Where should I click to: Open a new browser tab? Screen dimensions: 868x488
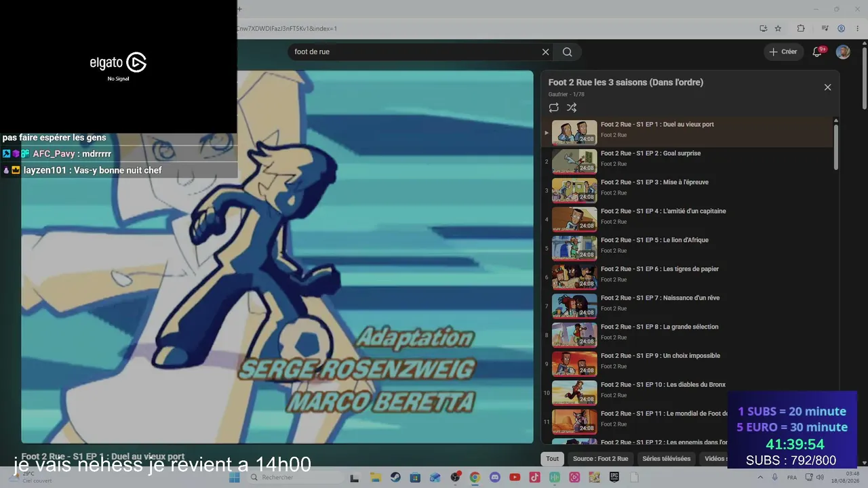tap(239, 9)
